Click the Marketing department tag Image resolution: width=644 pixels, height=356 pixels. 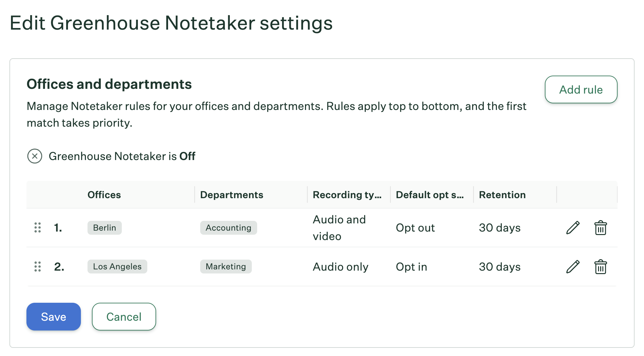pos(226,267)
